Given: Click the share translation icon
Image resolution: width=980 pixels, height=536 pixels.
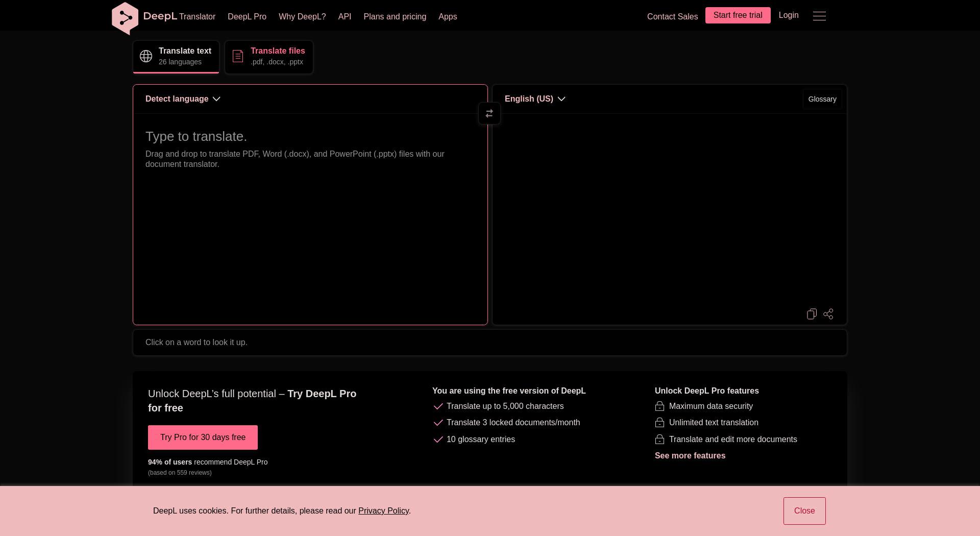Looking at the screenshot, I should coord(828,314).
